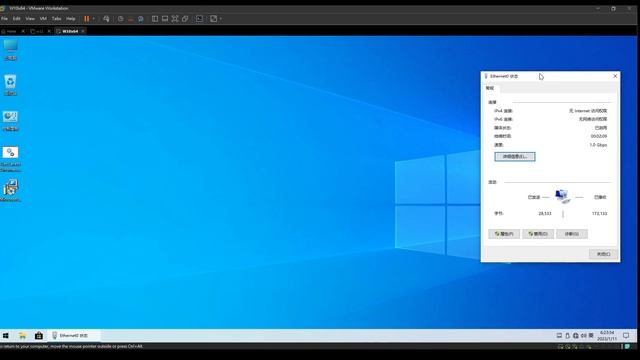Select the installer icon at the bottom of the desktop icons
640x360 pixels.
tap(11, 190)
